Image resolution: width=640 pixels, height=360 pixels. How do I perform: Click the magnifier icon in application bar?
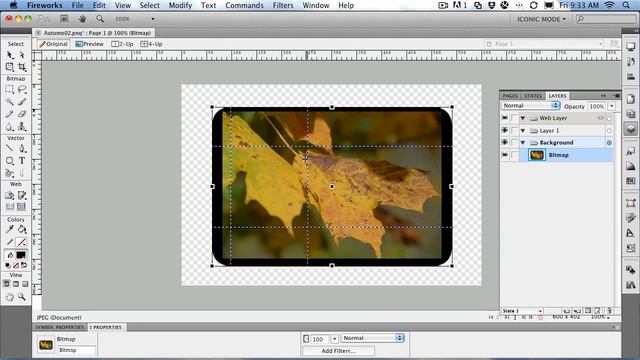pyautogui.click(x=100, y=19)
